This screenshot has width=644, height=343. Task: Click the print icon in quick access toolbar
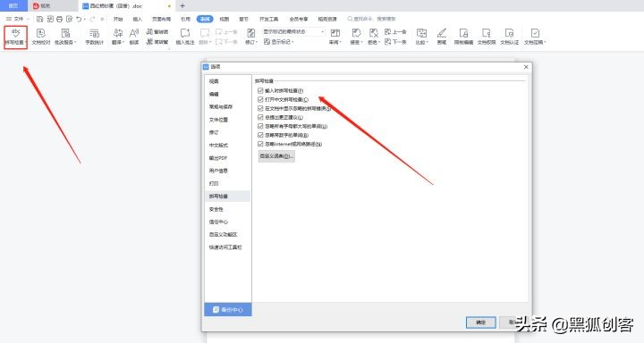point(60,19)
